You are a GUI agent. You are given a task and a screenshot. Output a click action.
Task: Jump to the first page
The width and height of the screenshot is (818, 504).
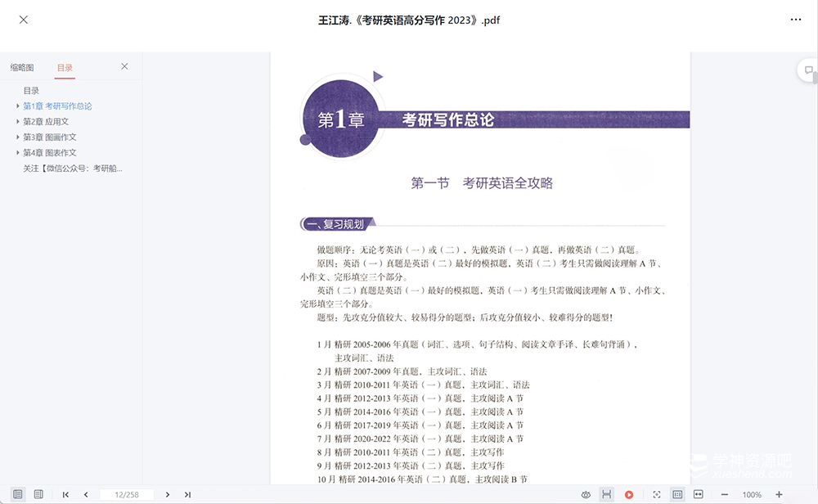[x=65, y=494]
